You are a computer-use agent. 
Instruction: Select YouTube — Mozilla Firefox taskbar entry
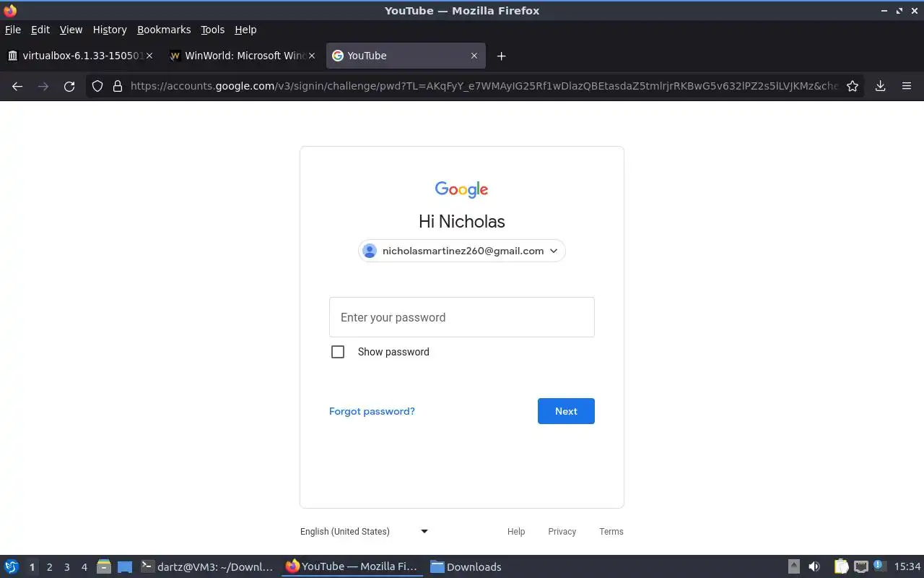(352, 567)
